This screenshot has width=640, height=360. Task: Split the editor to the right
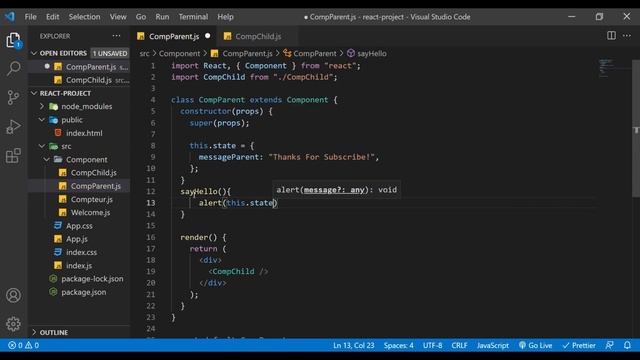pos(611,36)
